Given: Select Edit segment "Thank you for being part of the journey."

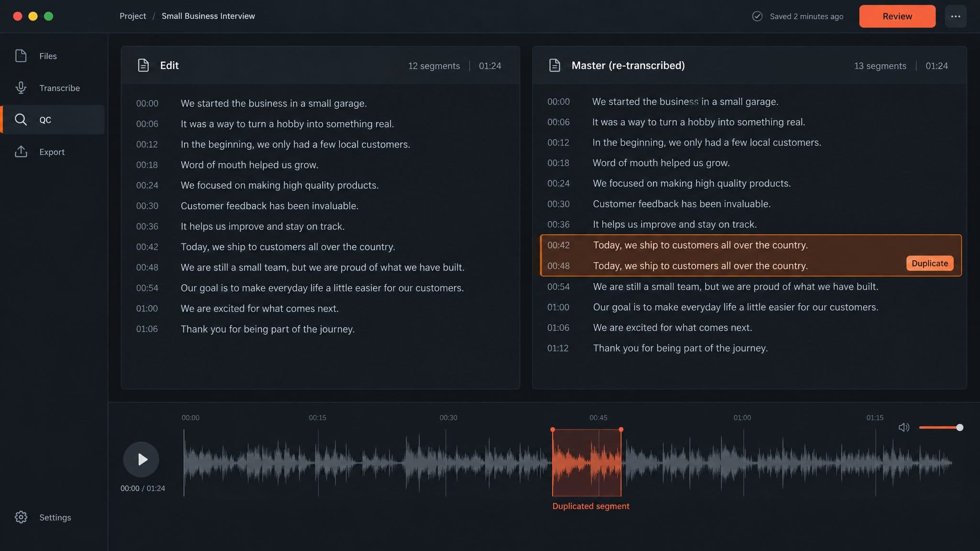Looking at the screenshot, I should pos(267,329).
